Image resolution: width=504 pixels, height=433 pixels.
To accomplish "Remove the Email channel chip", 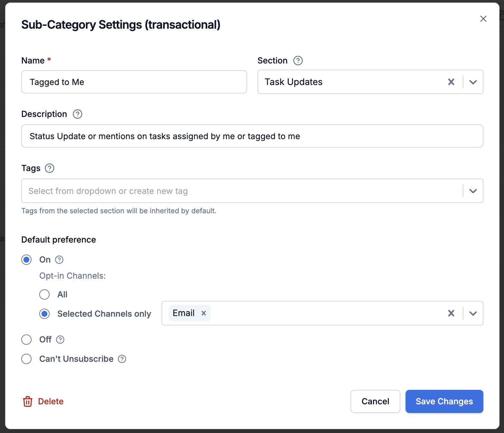I will pyautogui.click(x=204, y=313).
